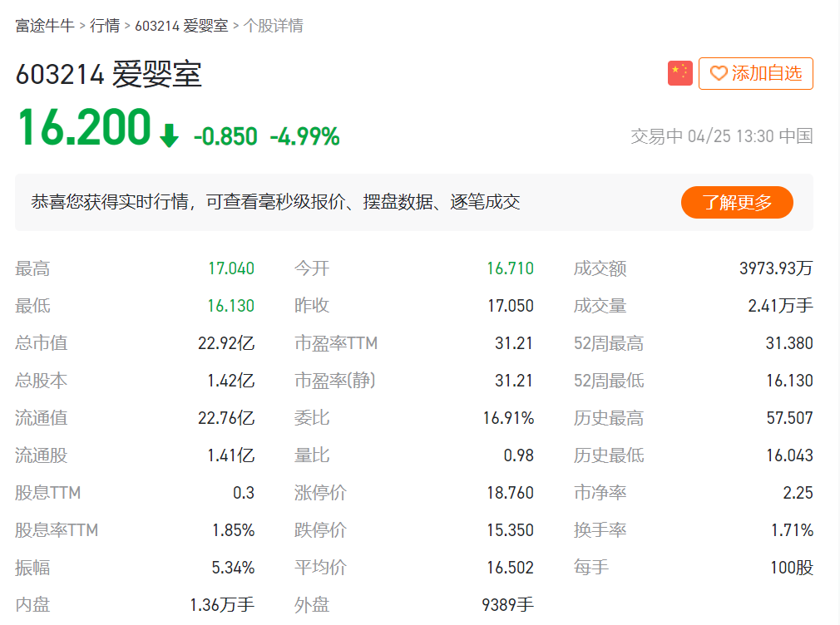
Task: Open 603214 爱婴室 breadcrumb link
Action: 181,26
